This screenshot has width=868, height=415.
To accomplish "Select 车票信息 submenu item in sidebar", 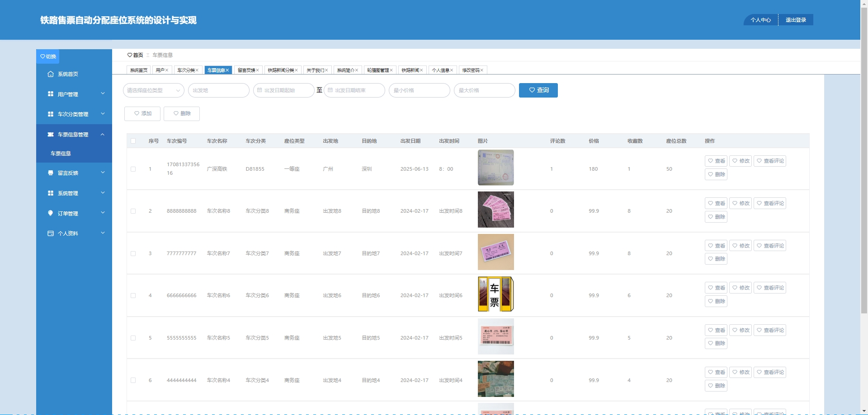I will 74,154.
